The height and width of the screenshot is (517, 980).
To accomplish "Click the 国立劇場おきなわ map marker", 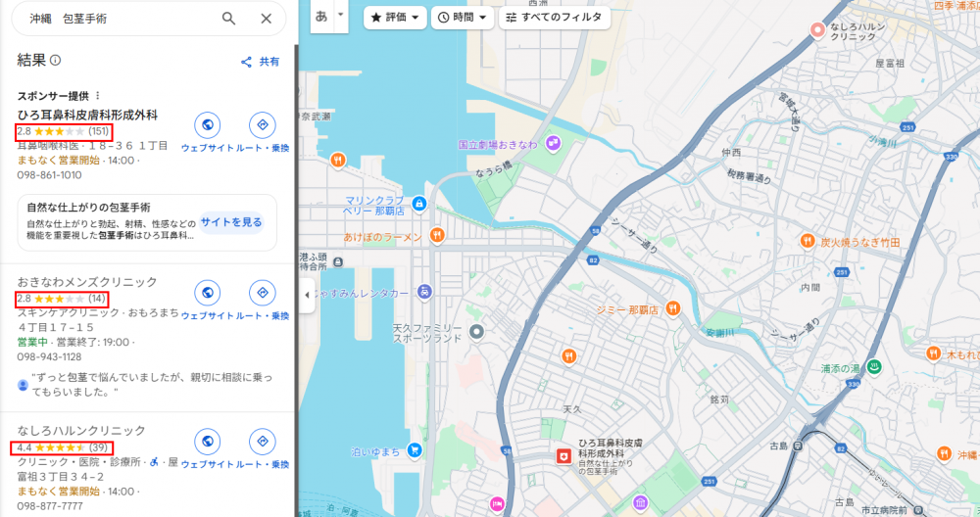I will [x=553, y=144].
